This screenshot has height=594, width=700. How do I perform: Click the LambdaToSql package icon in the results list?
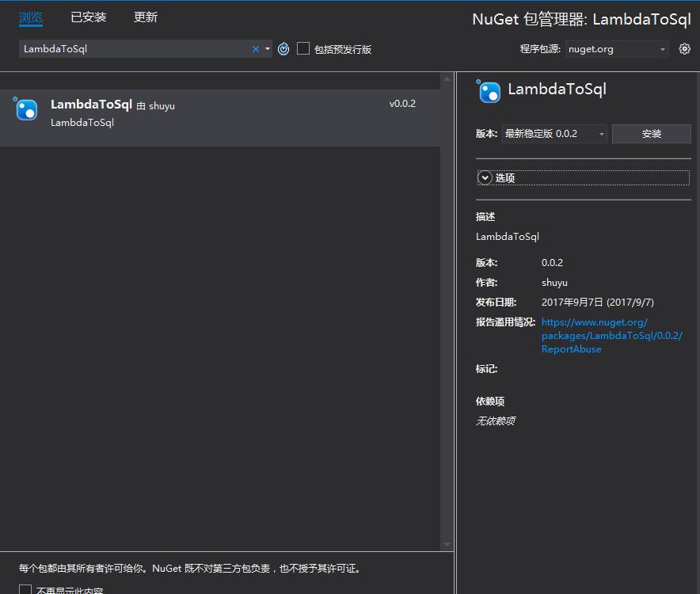click(x=25, y=109)
